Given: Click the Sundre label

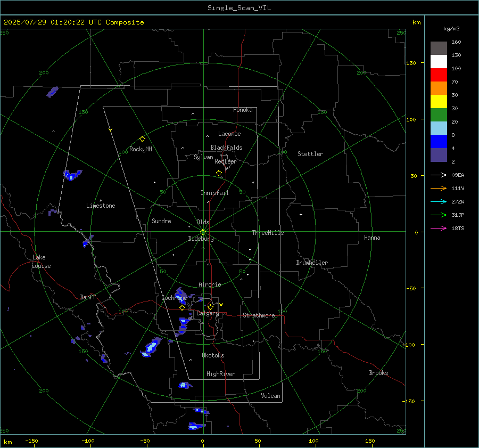Looking at the screenshot, I should coord(161,221).
